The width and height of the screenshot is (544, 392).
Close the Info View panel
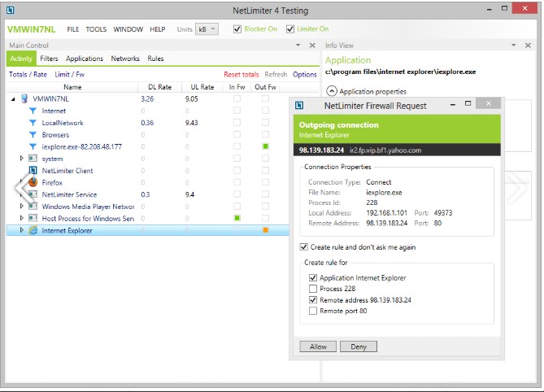tap(528, 46)
